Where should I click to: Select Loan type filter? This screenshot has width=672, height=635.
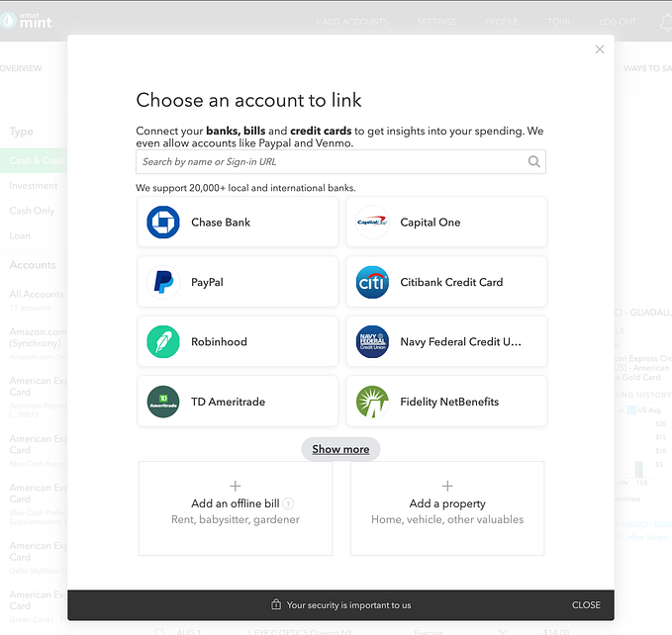[20, 236]
